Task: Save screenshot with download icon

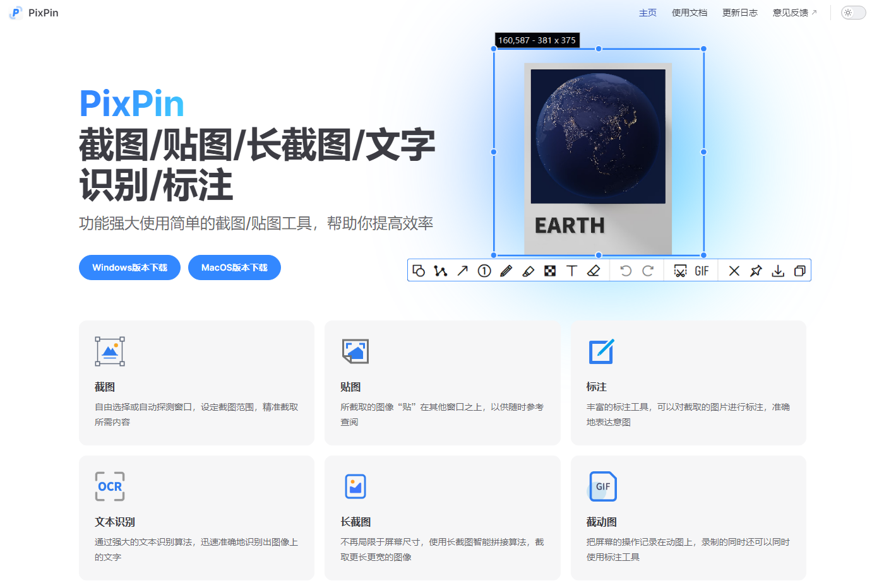Action: tap(778, 271)
